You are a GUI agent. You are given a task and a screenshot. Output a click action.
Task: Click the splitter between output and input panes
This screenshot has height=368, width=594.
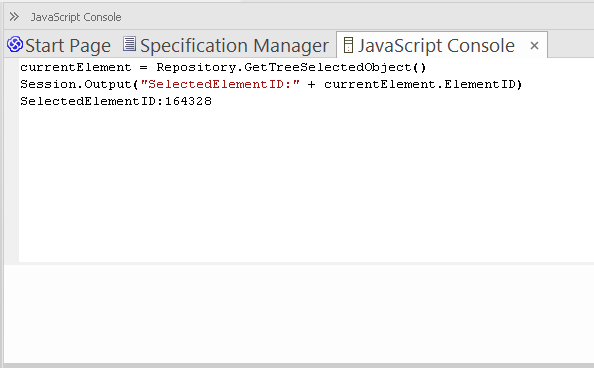[x=299, y=263]
